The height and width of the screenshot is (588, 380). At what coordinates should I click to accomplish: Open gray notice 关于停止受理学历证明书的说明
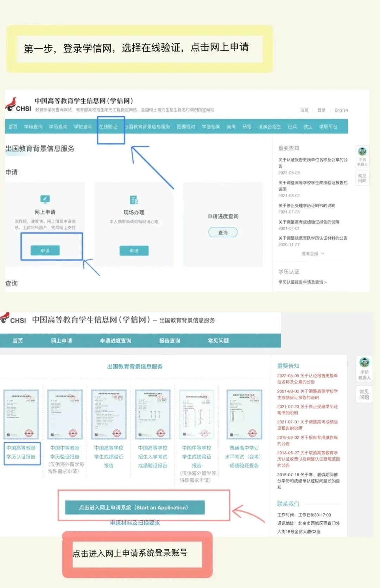coord(306,205)
